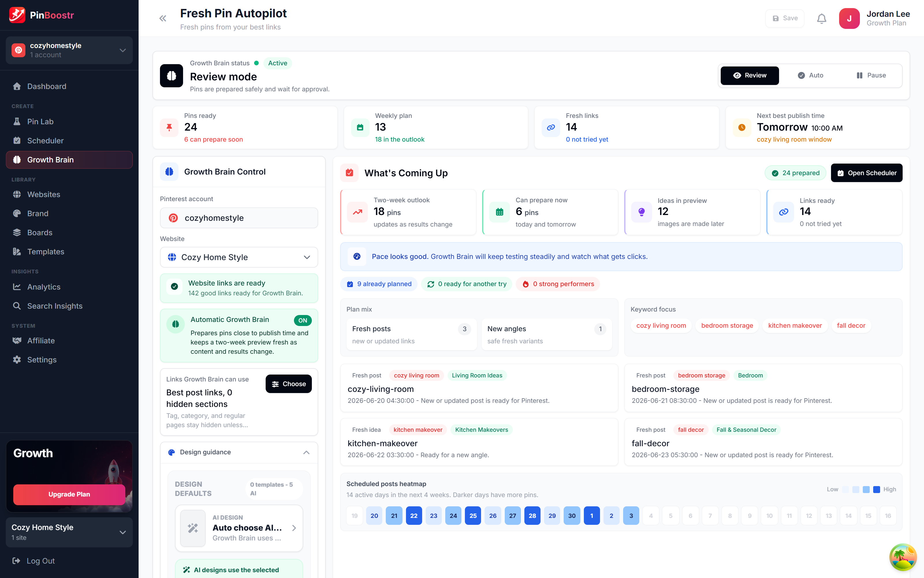924x578 pixels.
Task: Click the cozyhomestyle Pinterest account field
Action: coord(239,218)
